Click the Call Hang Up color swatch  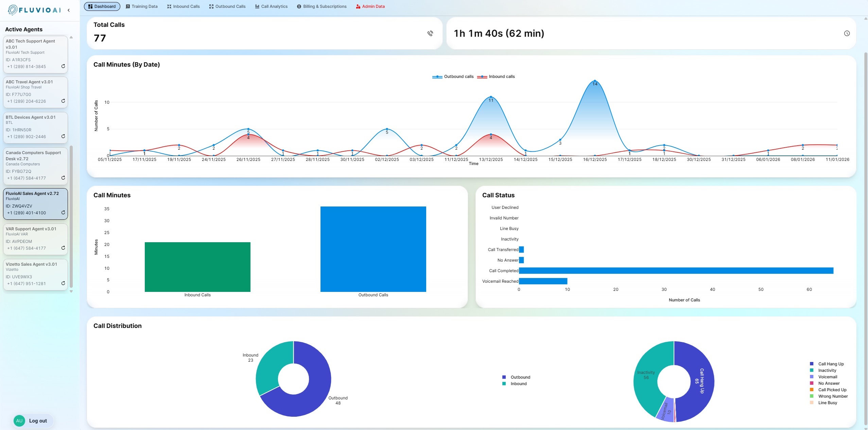click(812, 364)
